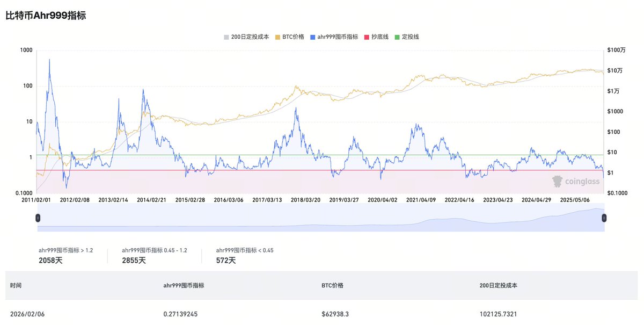Viewport: 644px width, 325px height.
Task: Click the yellow BTC价格 legend swatch
Action: click(x=277, y=37)
